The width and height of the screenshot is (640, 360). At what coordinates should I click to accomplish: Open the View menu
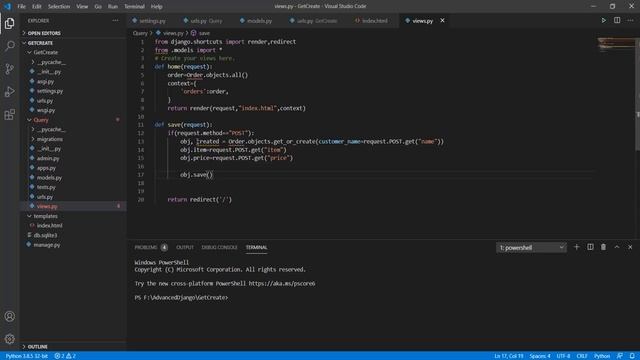pos(82,7)
